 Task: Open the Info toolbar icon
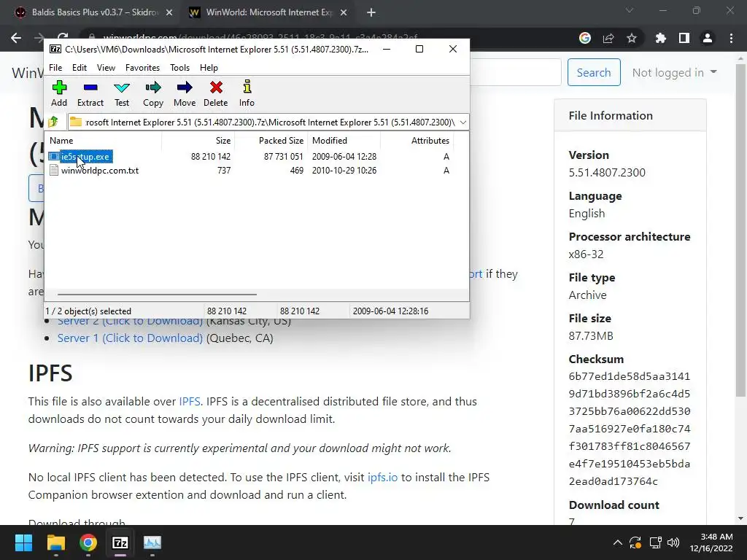(247, 93)
